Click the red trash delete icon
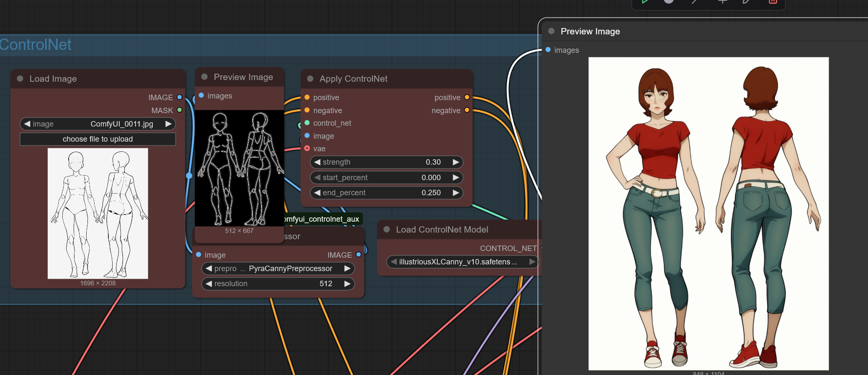This screenshot has width=868, height=375. [773, 2]
